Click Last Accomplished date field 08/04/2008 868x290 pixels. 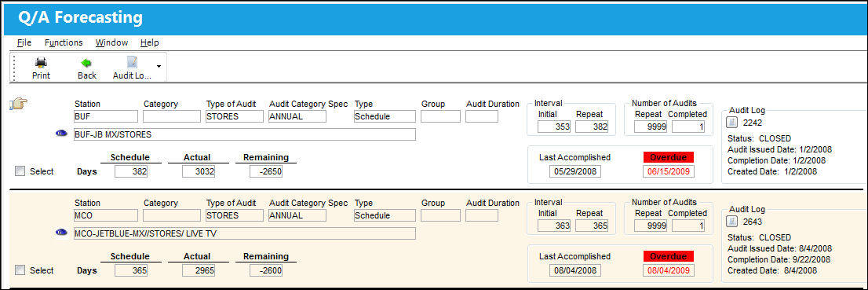(x=575, y=270)
